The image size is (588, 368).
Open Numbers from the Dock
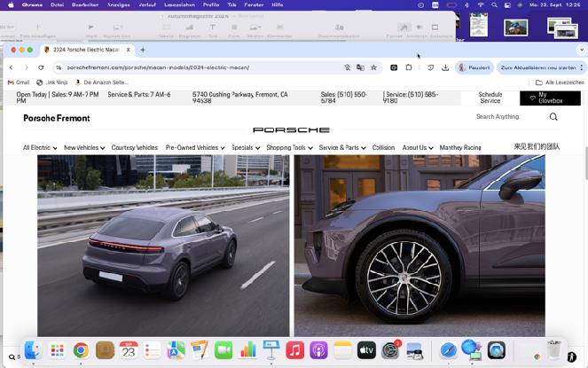pos(247,350)
